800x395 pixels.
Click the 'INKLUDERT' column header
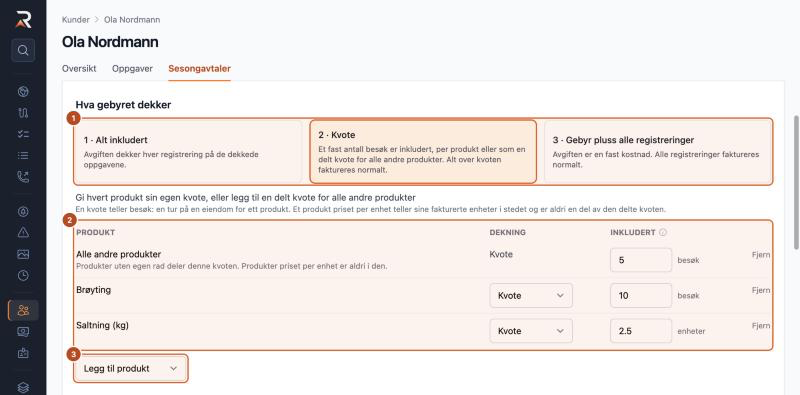(633, 232)
